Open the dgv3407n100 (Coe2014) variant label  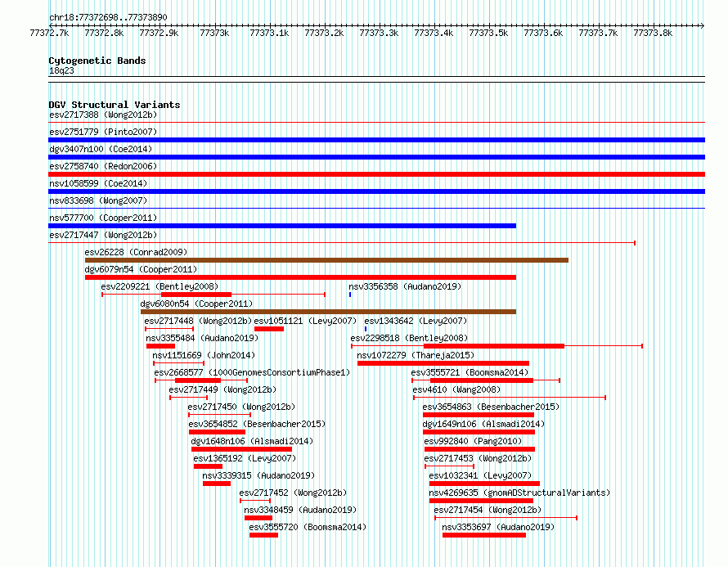(101, 149)
